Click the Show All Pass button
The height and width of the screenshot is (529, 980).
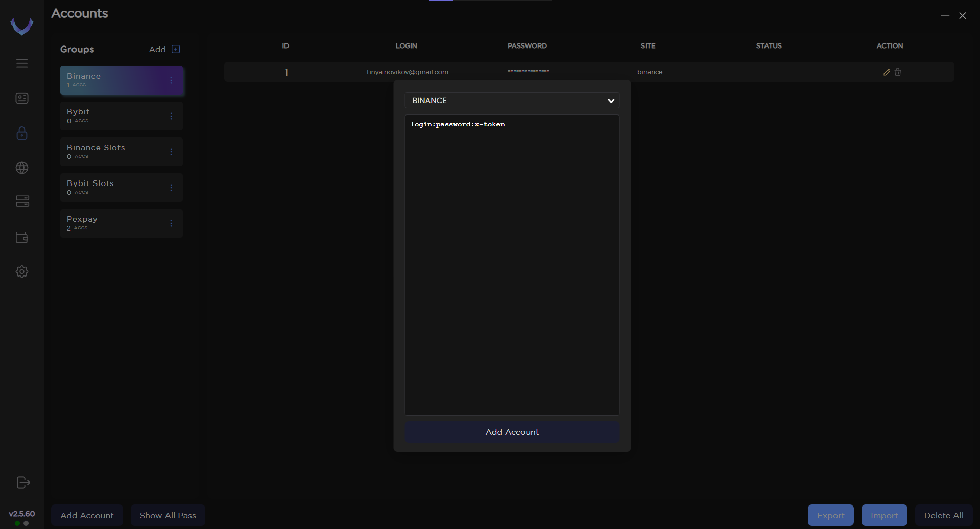168,515
